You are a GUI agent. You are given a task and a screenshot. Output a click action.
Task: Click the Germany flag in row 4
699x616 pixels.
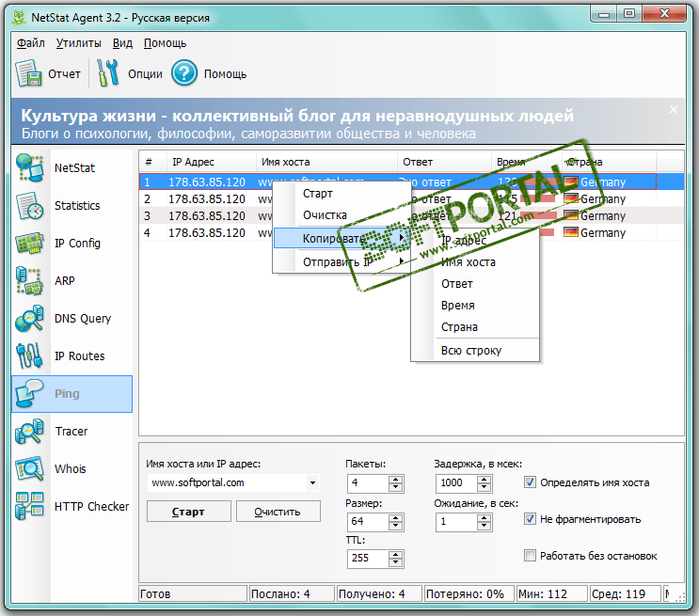[x=571, y=232]
